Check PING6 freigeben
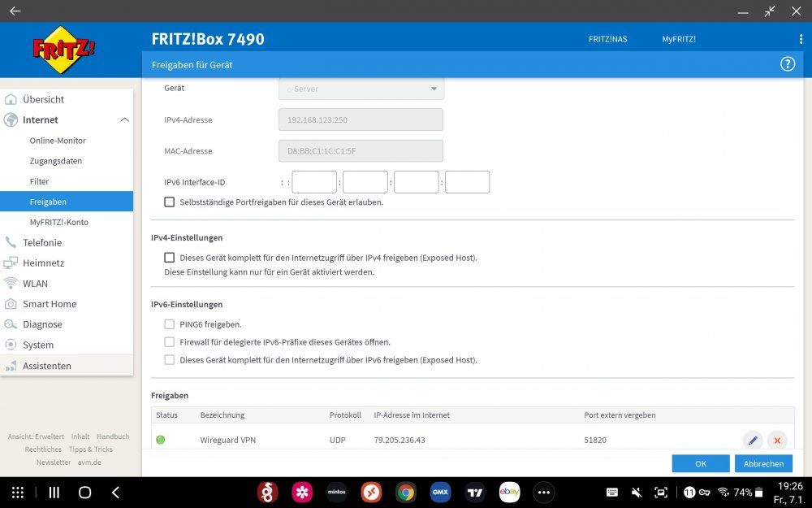 click(x=170, y=324)
